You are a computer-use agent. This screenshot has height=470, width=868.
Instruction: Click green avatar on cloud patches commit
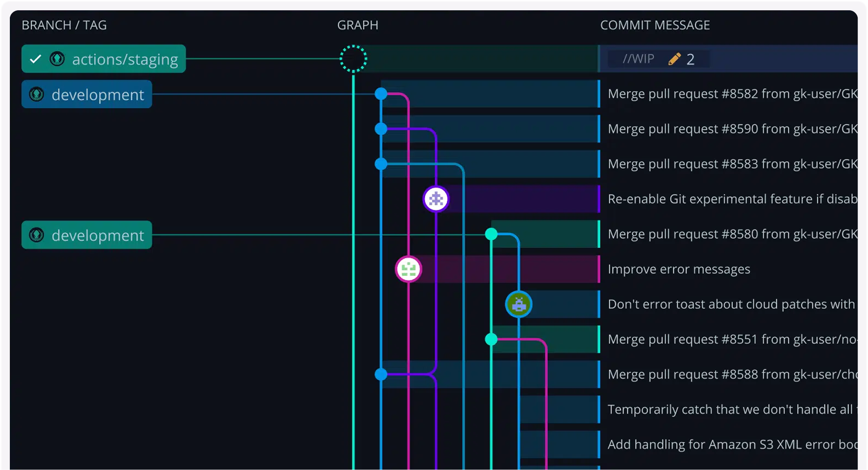point(519,304)
